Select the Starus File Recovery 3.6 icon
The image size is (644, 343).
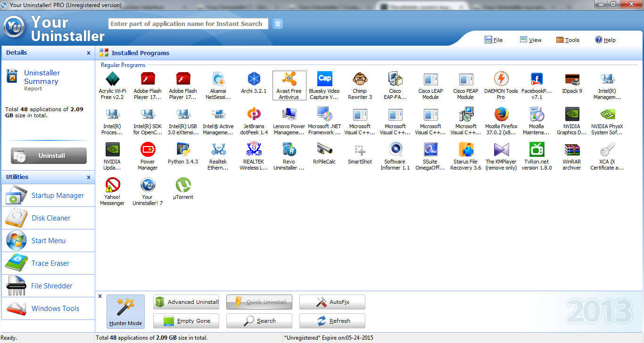point(466,149)
